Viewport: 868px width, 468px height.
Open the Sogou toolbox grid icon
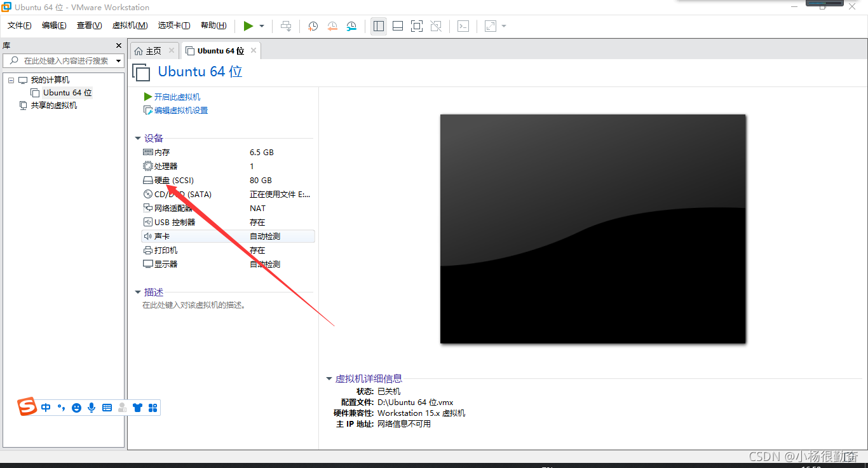tap(153, 408)
